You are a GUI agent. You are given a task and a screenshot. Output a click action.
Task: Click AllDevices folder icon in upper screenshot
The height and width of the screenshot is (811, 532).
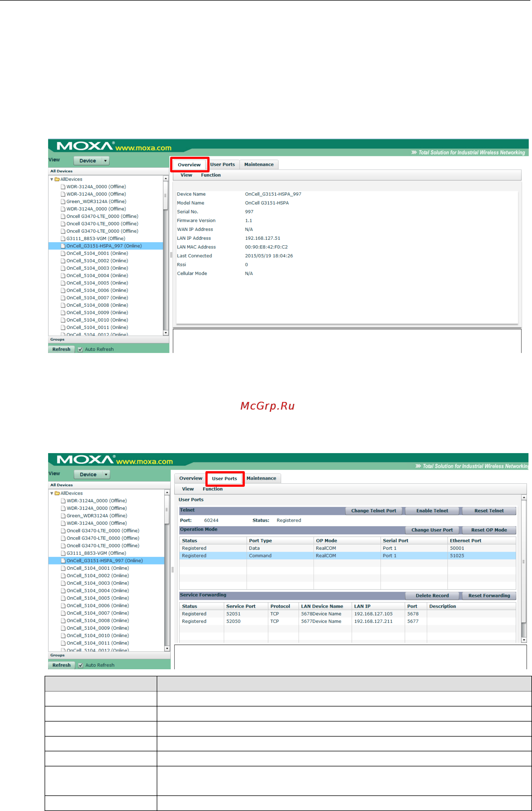pos(57,179)
